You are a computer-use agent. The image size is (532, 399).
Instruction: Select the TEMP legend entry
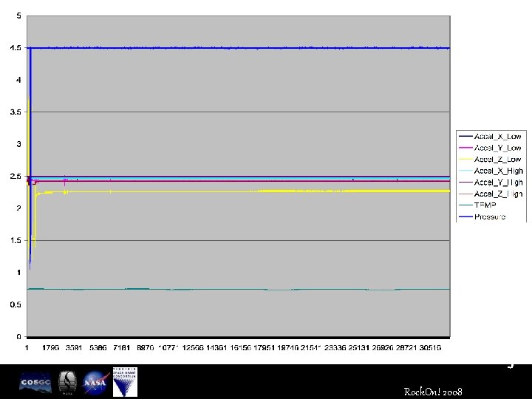[478, 205]
